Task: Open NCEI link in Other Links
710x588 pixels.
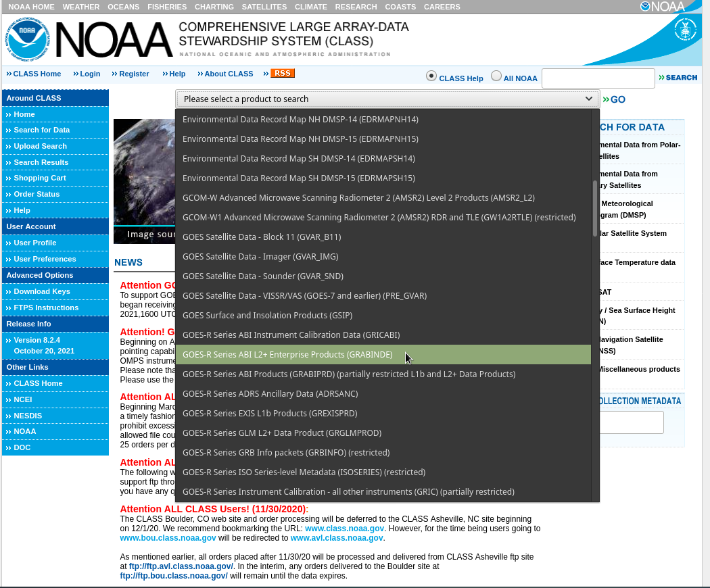Action: click(x=22, y=399)
